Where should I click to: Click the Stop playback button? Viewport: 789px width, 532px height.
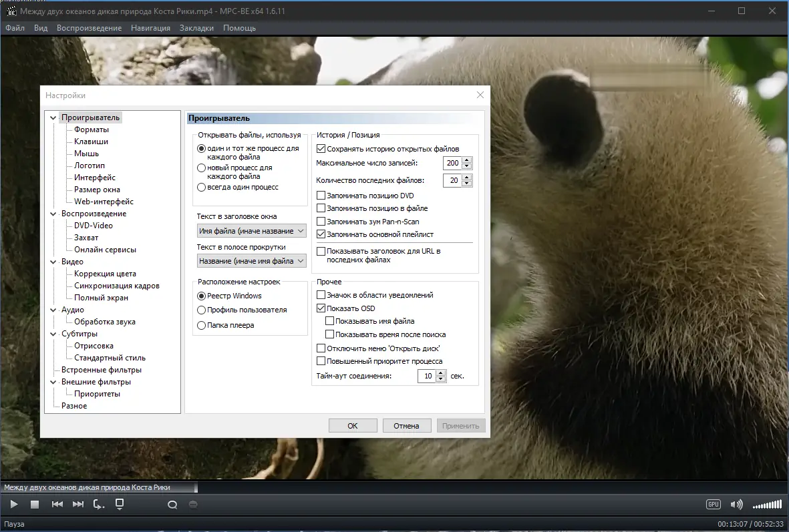coord(35,505)
